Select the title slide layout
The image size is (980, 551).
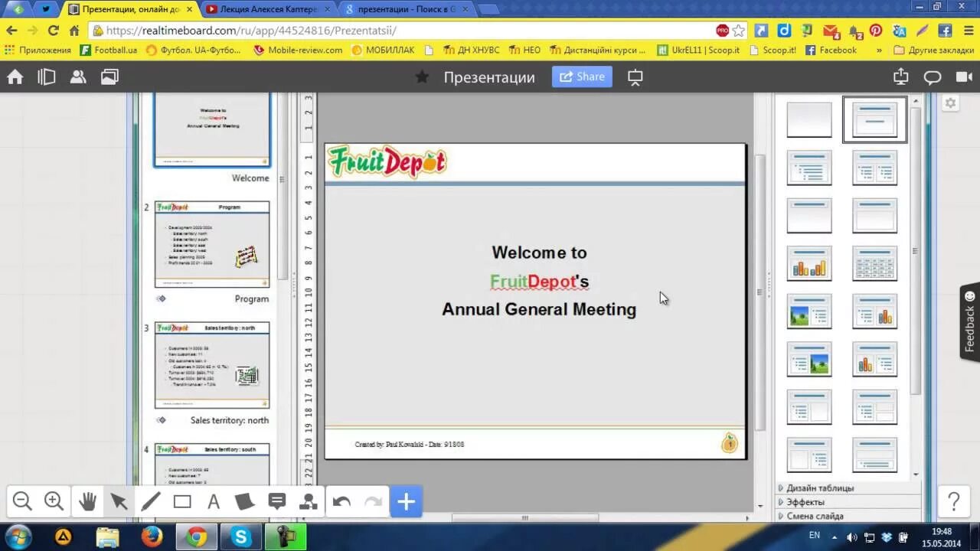[x=875, y=119]
